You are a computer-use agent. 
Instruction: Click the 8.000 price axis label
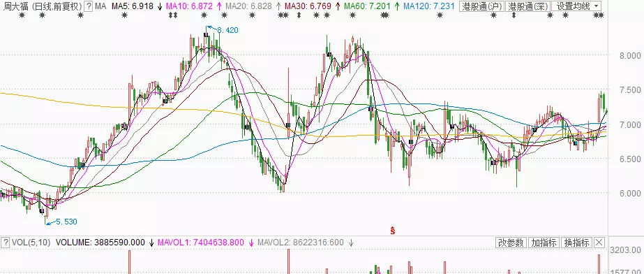(x=630, y=55)
